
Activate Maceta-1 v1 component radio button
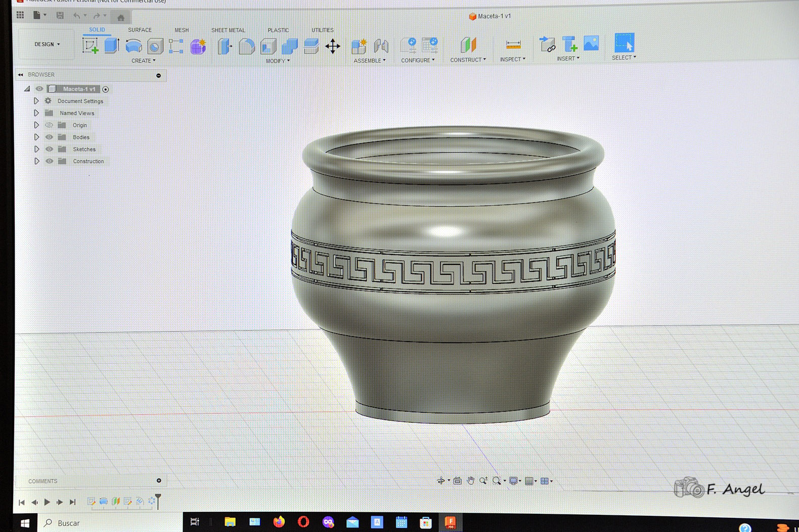[106, 89]
